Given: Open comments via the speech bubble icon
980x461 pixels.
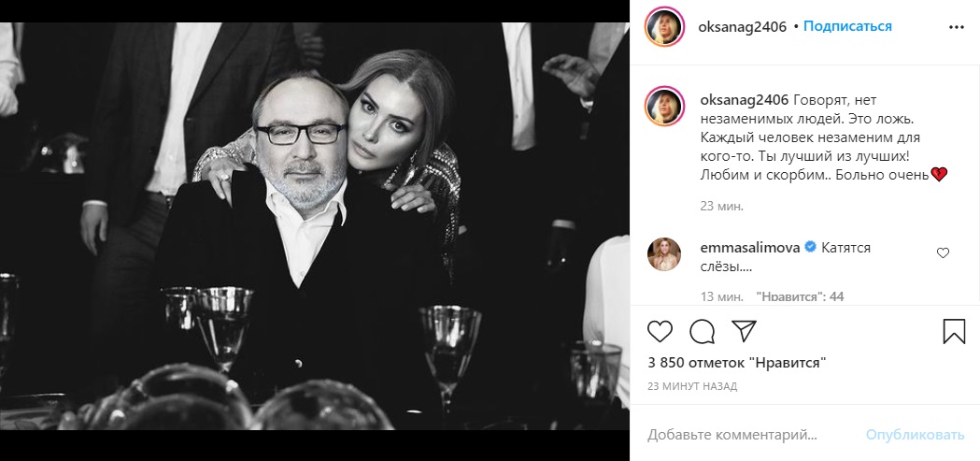Looking at the screenshot, I should click(x=702, y=332).
